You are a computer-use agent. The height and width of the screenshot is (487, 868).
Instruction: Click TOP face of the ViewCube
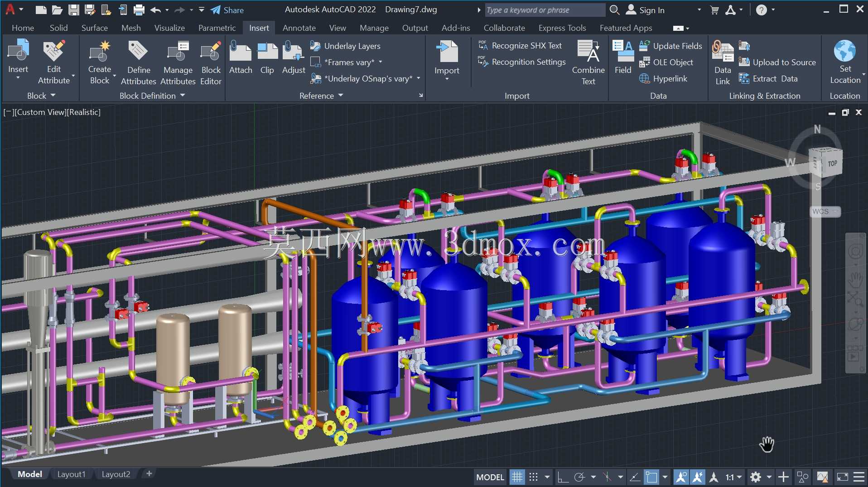832,163
